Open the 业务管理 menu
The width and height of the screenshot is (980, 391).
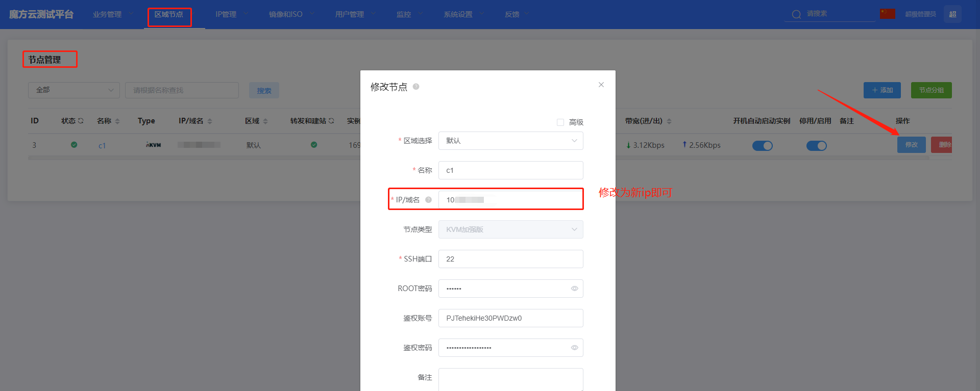107,14
